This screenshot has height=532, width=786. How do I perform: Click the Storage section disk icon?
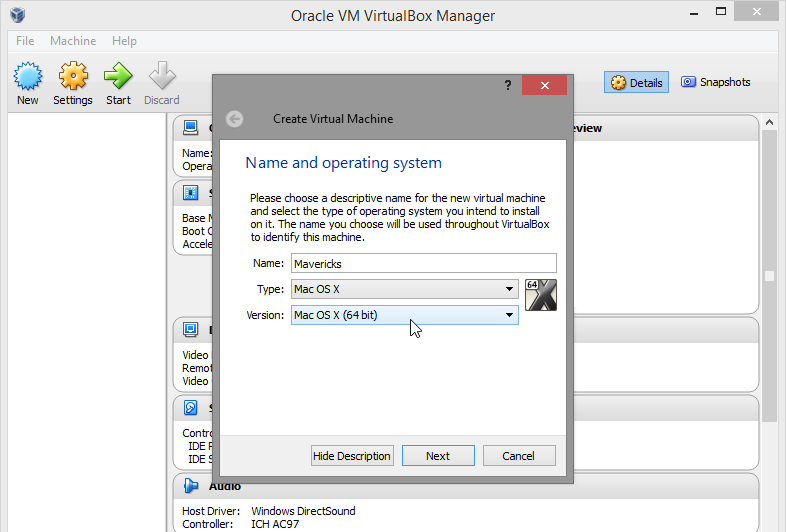pos(190,407)
